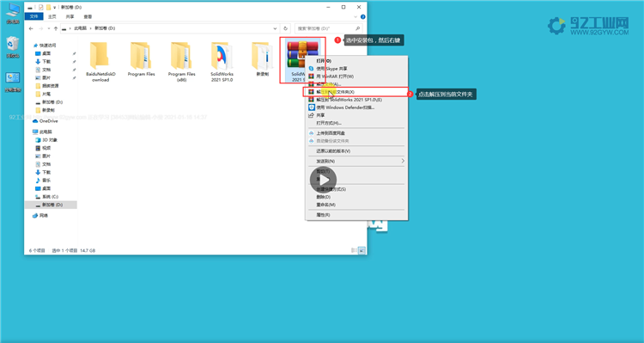
Task: Click the Windows Defender scan shield icon
Action: [x=312, y=107]
